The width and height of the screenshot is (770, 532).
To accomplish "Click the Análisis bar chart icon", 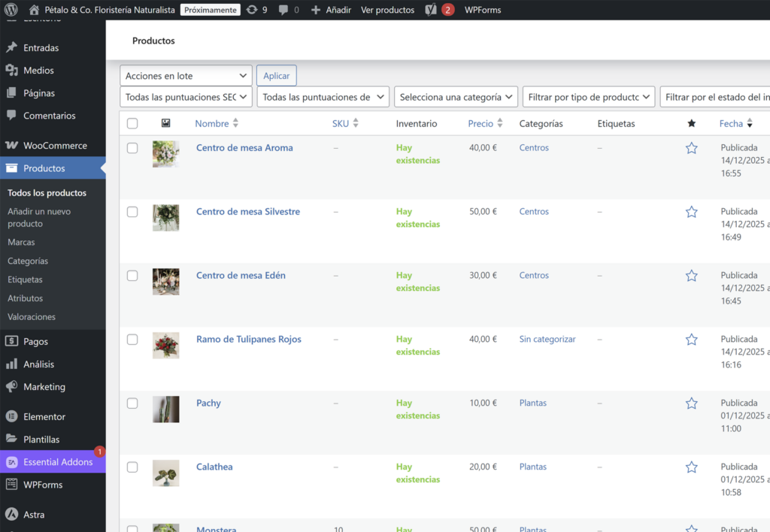I will [12, 364].
